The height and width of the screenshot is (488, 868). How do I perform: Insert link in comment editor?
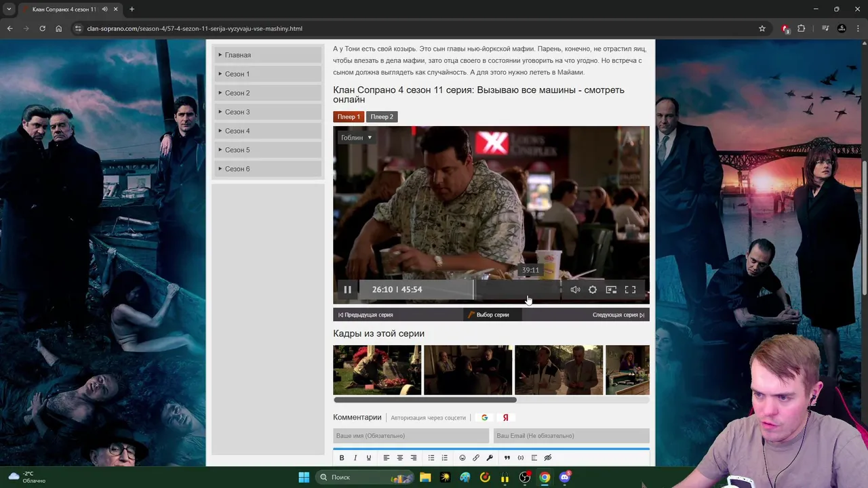[x=476, y=457]
